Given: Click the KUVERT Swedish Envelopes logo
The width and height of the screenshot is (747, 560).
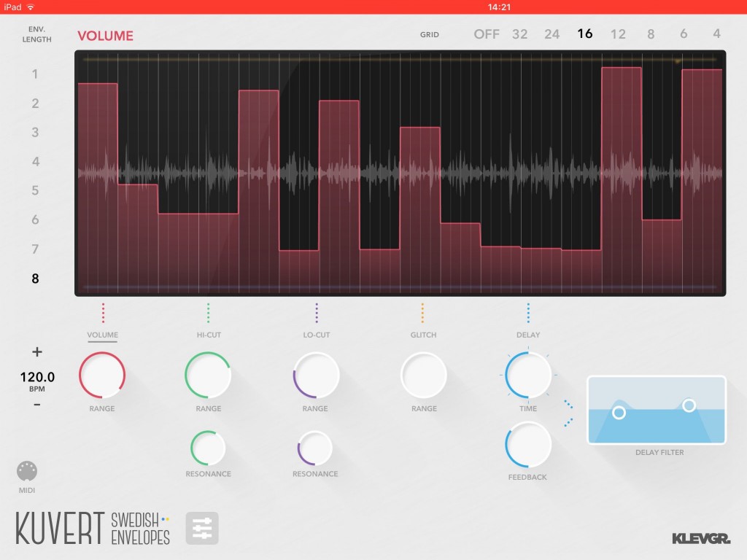Looking at the screenshot, I should point(93,528).
